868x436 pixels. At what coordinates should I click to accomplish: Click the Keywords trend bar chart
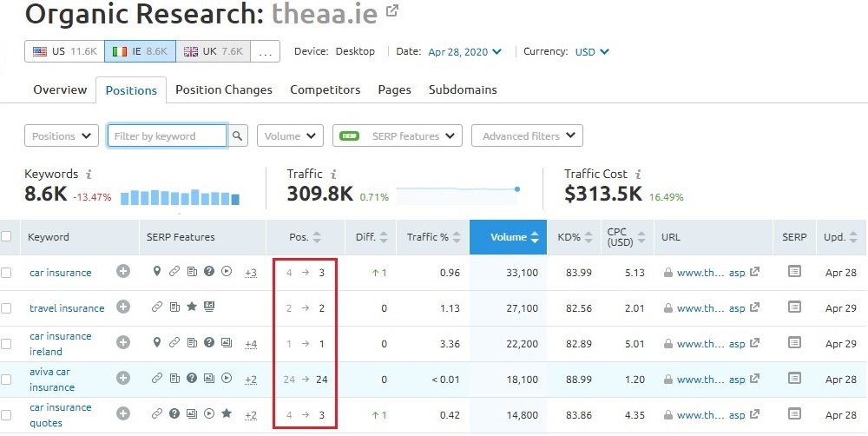[180, 197]
